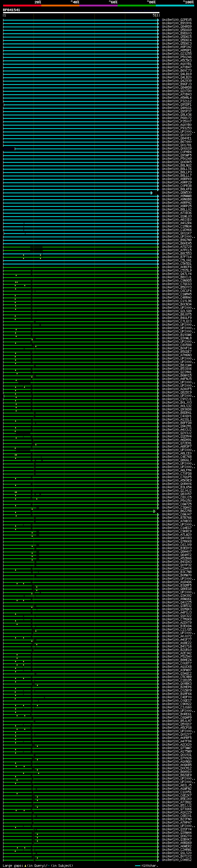Select the UniRef100_C3QAV2 label
Image resolution: width=197 pixels, height=868 pixels.
coord(177,508)
